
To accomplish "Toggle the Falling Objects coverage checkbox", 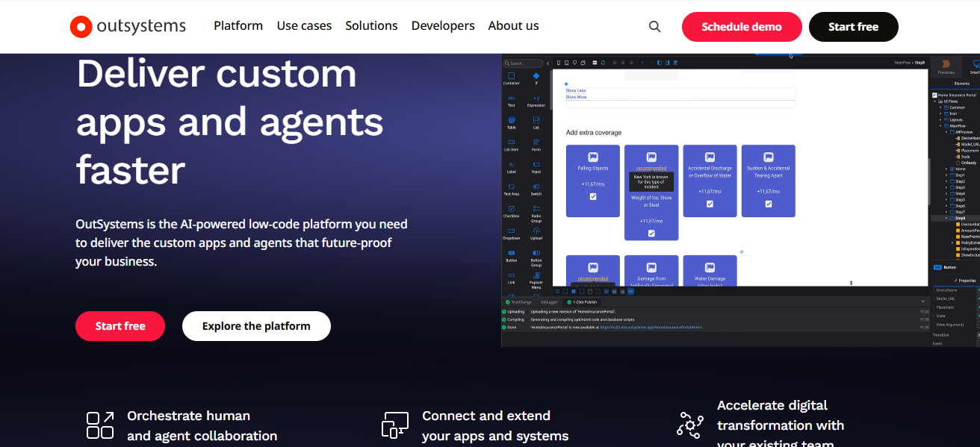I will (x=593, y=196).
